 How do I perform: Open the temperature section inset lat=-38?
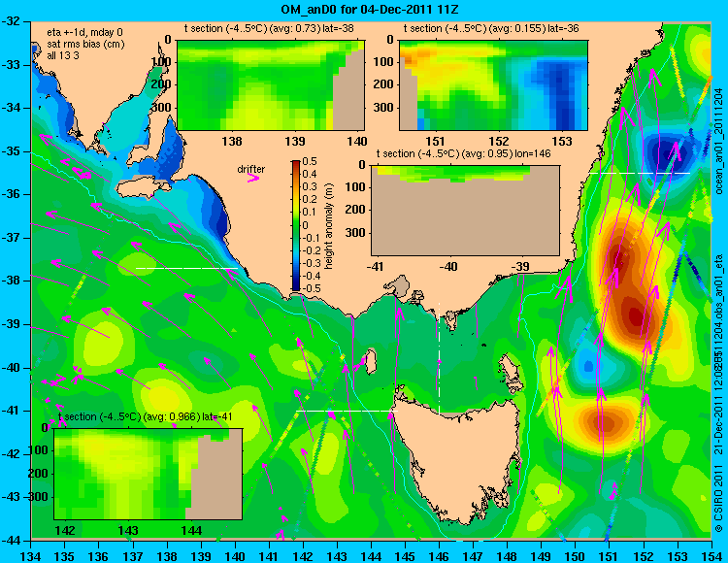pyautogui.click(x=271, y=85)
